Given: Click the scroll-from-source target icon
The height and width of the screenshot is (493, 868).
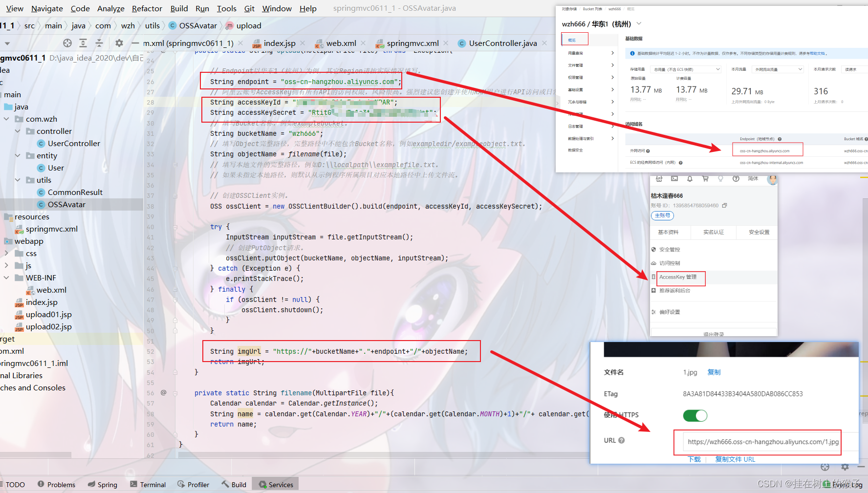Looking at the screenshot, I should point(67,43).
